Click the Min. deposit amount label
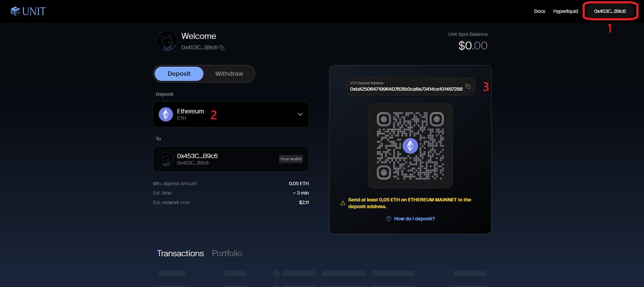 175,184
